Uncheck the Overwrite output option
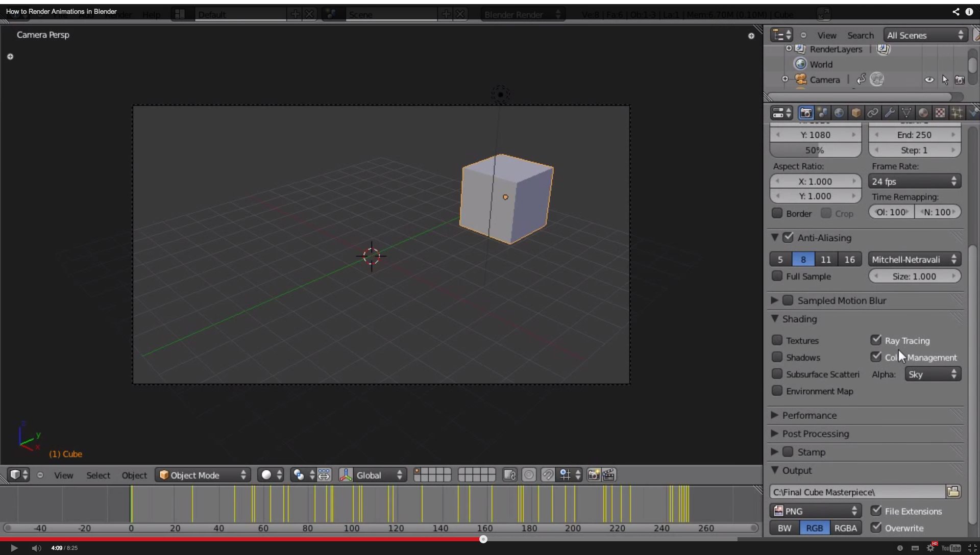Screen dimensions: 980x555 coord(876,528)
